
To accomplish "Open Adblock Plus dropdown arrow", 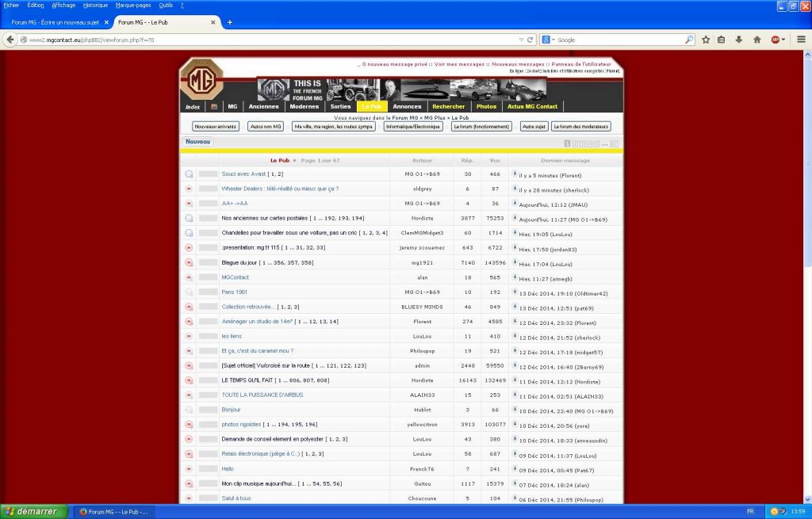I will (783, 40).
